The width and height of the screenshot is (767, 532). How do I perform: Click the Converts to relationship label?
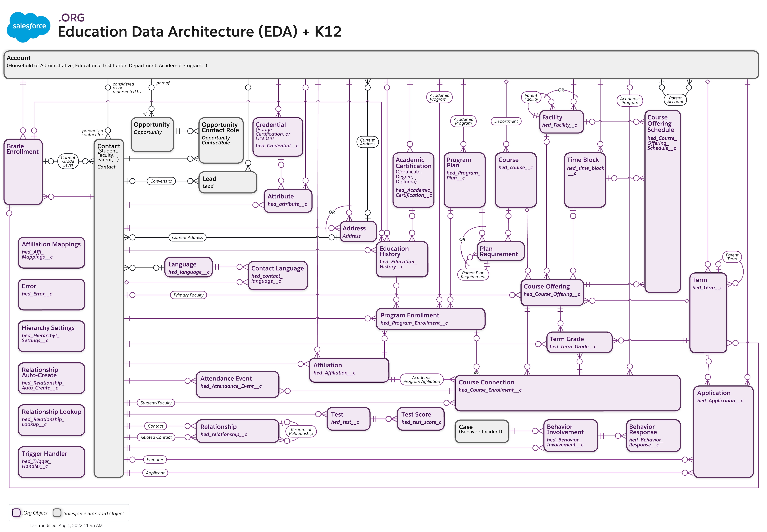coord(161,181)
